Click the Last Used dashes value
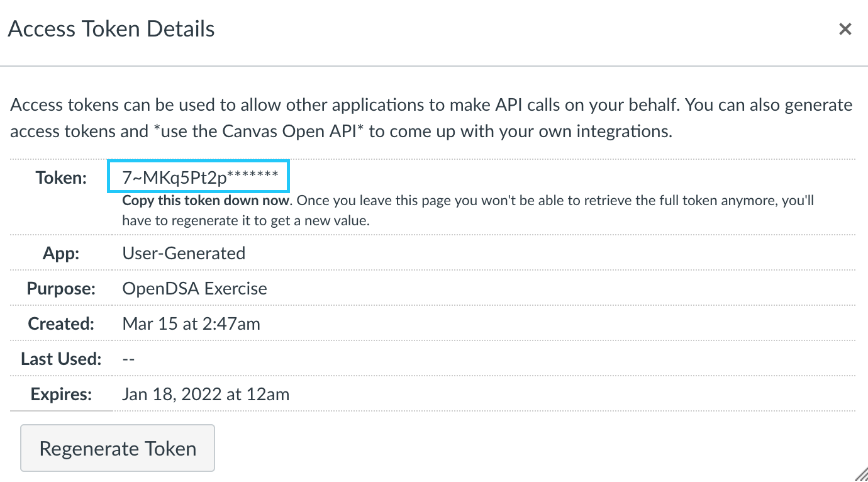Screen dimensions: 868x482 pos(128,359)
